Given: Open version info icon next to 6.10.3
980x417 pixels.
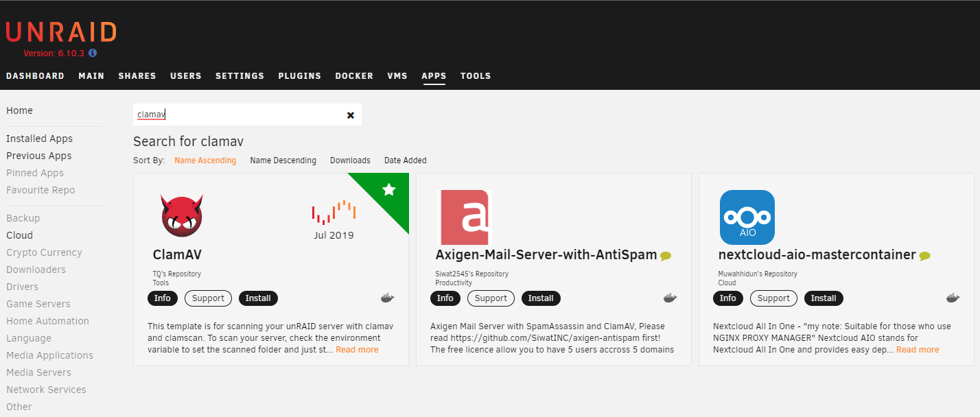Looking at the screenshot, I should tap(93, 53).
